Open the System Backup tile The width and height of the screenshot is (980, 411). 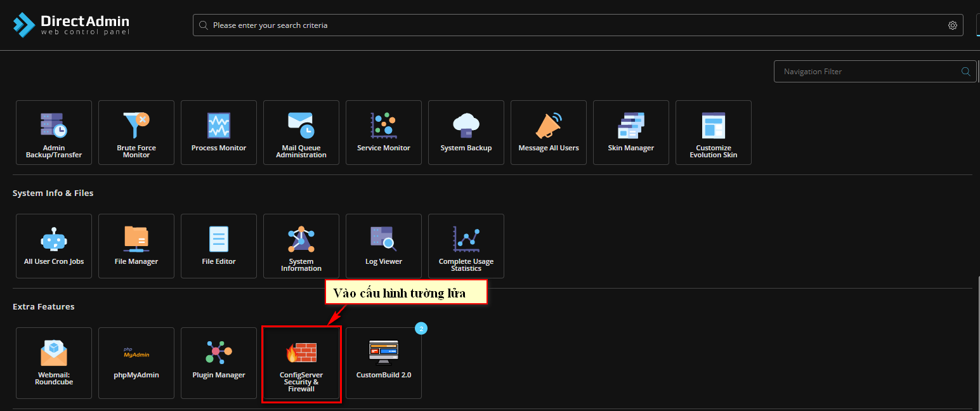pyautogui.click(x=466, y=133)
